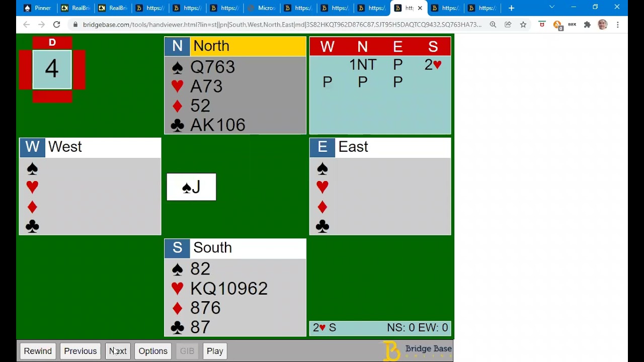Click the 2 hearts bid in the auction
This screenshot has height=362, width=644.
click(433, 64)
